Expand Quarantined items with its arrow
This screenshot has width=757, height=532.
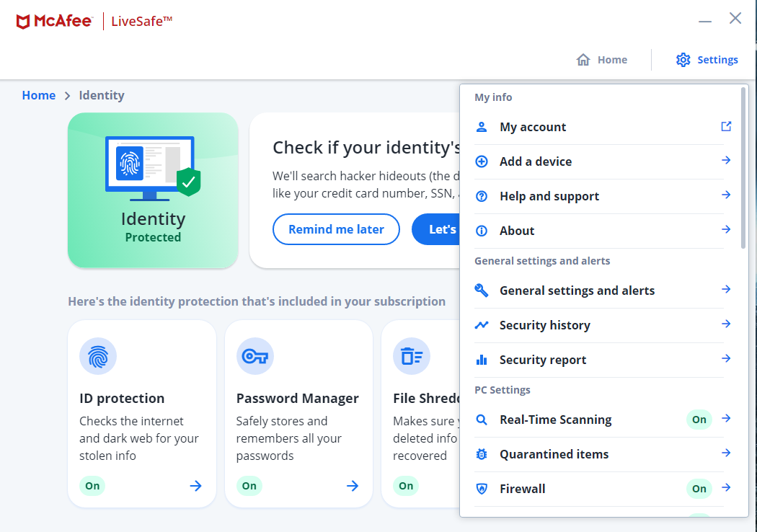(725, 453)
